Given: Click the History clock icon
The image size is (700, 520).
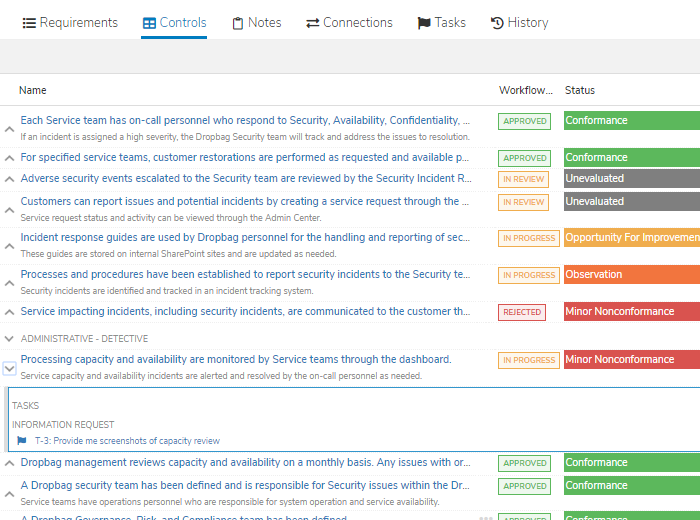Looking at the screenshot, I should [497, 23].
